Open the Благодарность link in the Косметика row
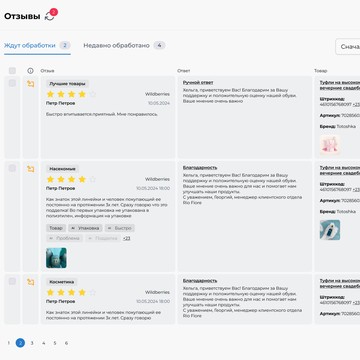 (x=200, y=281)
